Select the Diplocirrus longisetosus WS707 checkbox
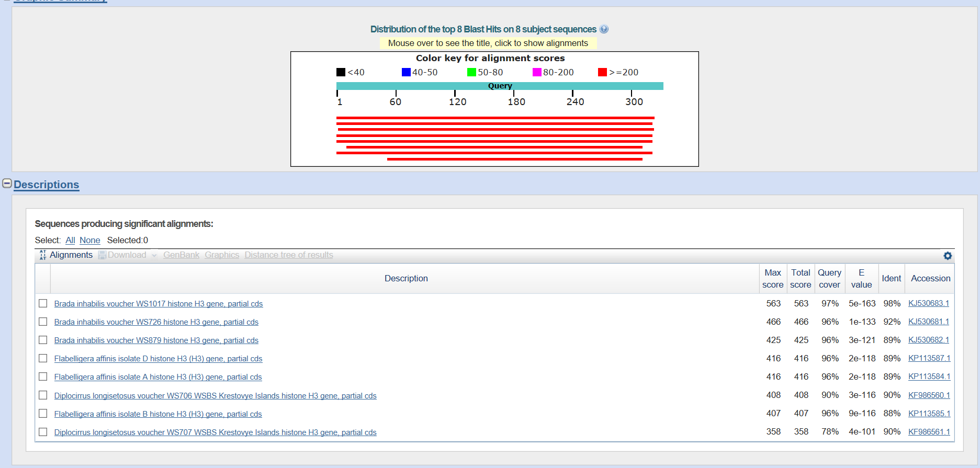 click(43, 432)
